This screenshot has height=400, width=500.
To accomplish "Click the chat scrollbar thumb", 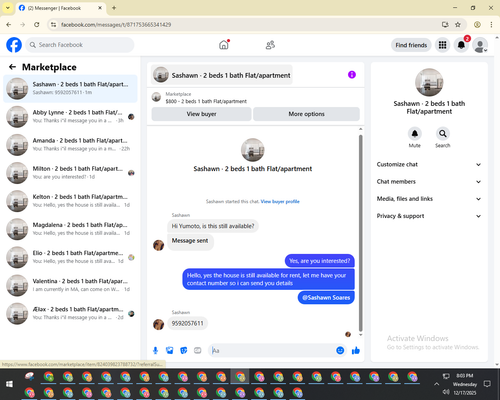I will (360, 233).
